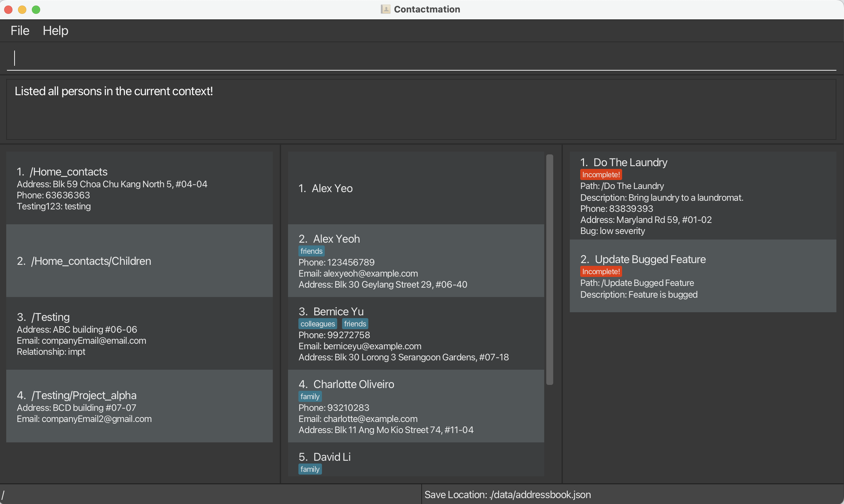Select the /Testing group card
The width and height of the screenshot is (844, 504).
139,334
